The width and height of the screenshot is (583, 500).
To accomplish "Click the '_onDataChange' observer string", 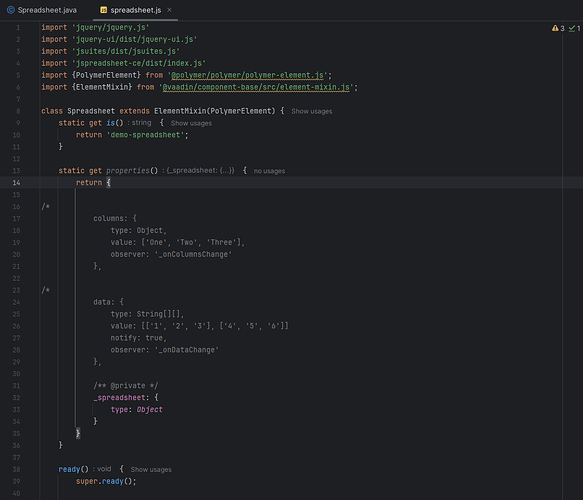I will pos(187,350).
